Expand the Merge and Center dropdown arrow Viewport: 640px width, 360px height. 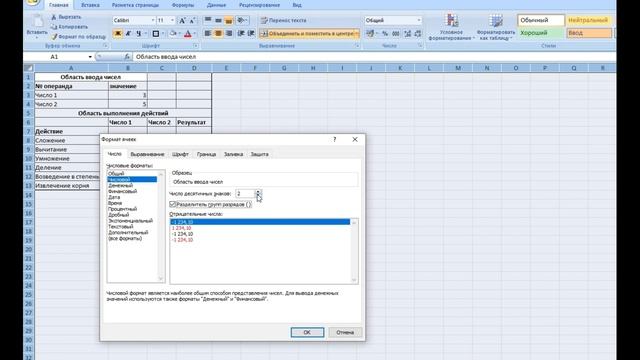pos(357,33)
